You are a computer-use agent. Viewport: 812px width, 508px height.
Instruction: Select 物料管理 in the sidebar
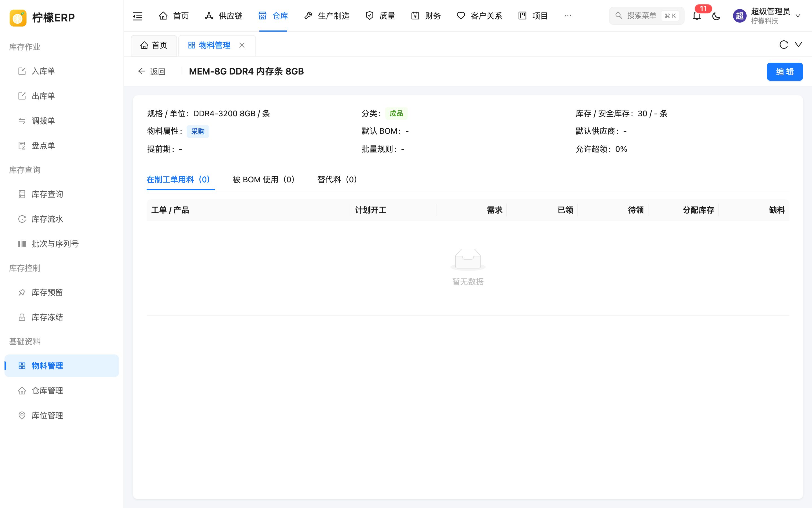[x=62, y=366]
